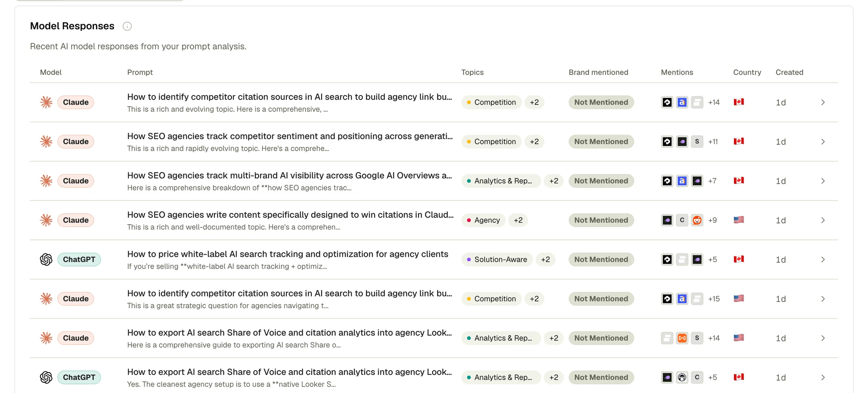Open prompt about multi-brand AI visibility tracking
The height and width of the screenshot is (393, 868).
289,176
